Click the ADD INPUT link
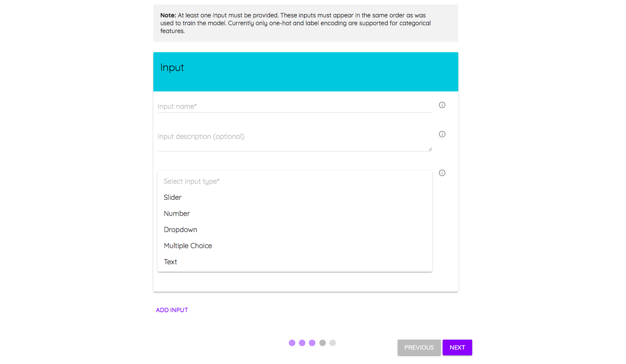 click(172, 310)
